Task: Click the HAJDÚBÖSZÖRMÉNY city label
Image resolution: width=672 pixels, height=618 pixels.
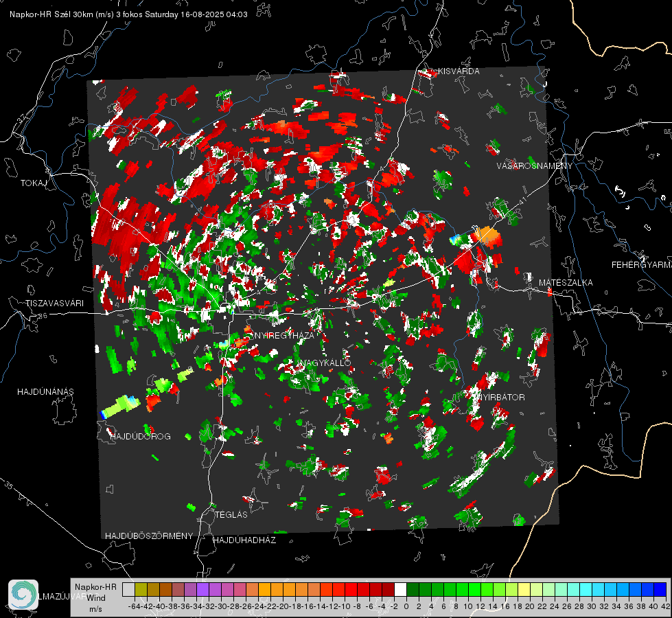Action: click(x=149, y=536)
